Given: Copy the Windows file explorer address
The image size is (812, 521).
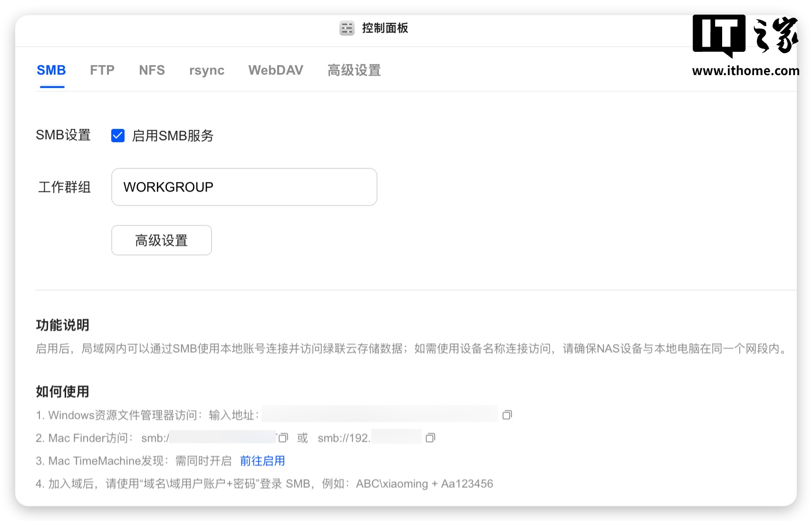Looking at the screenshot, I should point(507,415).
